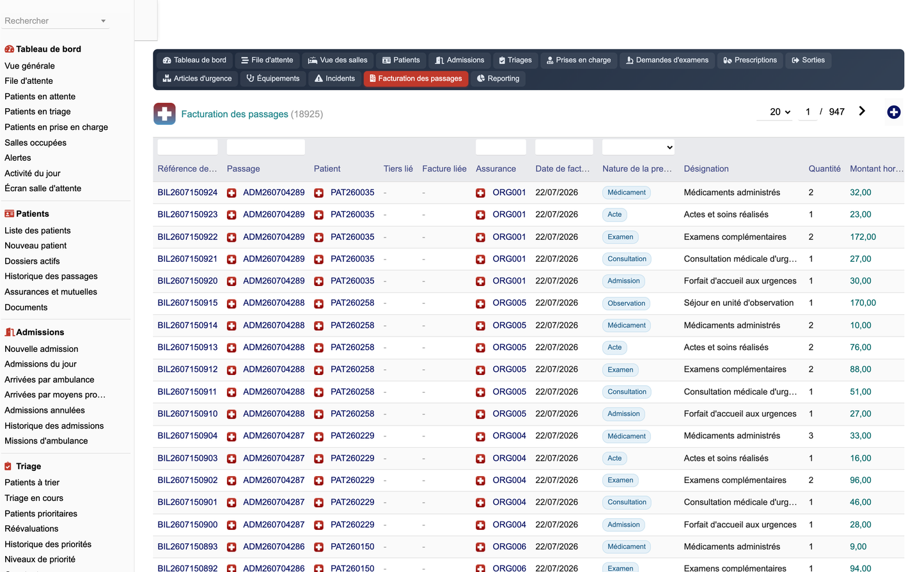Expand the Rechercher search dropdown arrow

point(103,21)
